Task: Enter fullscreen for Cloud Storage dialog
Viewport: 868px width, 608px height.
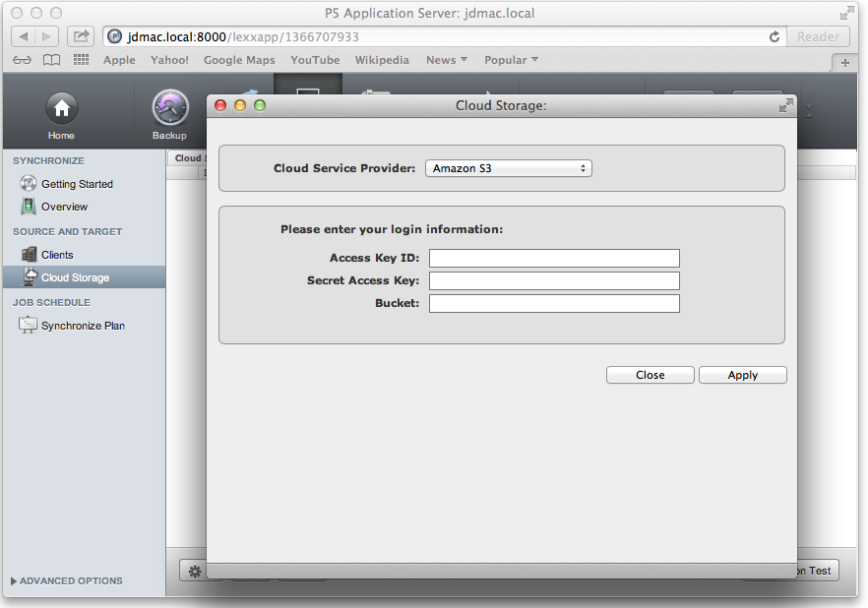Action: (785, 105)
